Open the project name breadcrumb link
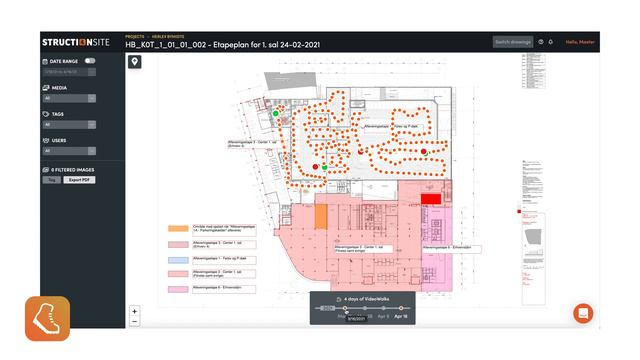Viewport: 640px width, 360px height. pyautogui.click(x=168, y=36)
